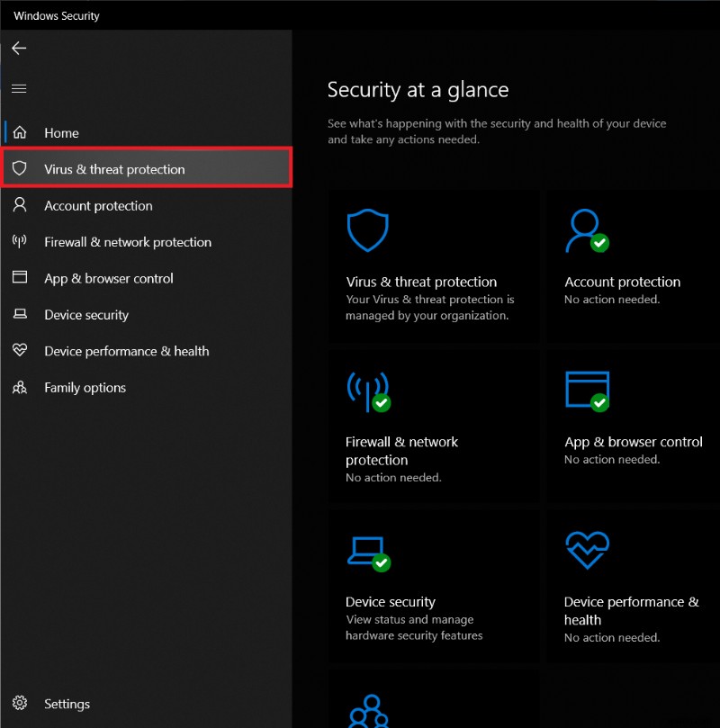720x728 pixels.
Task: Select the Home house icon in sidebar
Action: [20, 132]
